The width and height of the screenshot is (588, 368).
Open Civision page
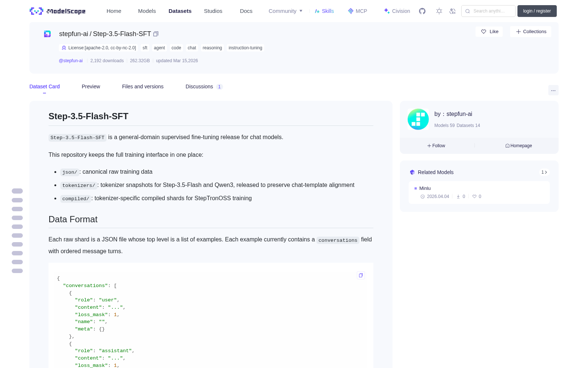point(397,11)
